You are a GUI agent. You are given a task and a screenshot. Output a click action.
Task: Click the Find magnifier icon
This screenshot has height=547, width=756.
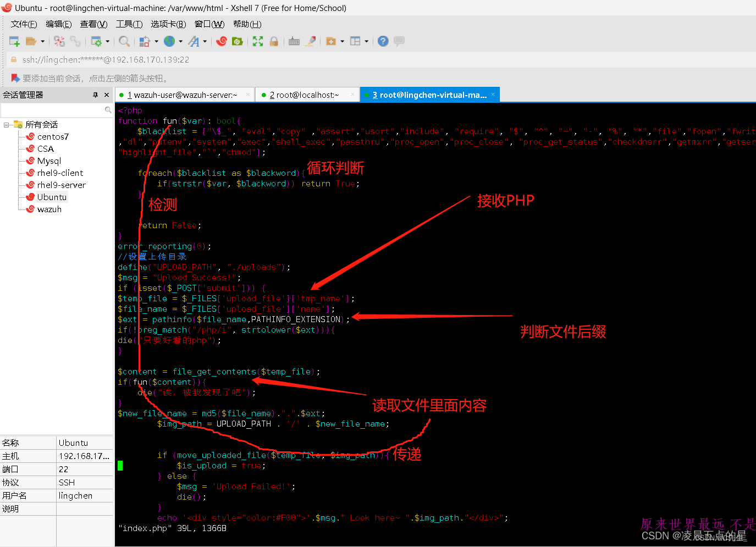(124, 41)
